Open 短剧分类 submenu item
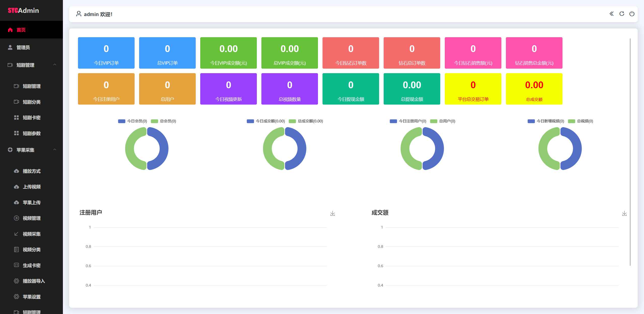 point(32,102)
